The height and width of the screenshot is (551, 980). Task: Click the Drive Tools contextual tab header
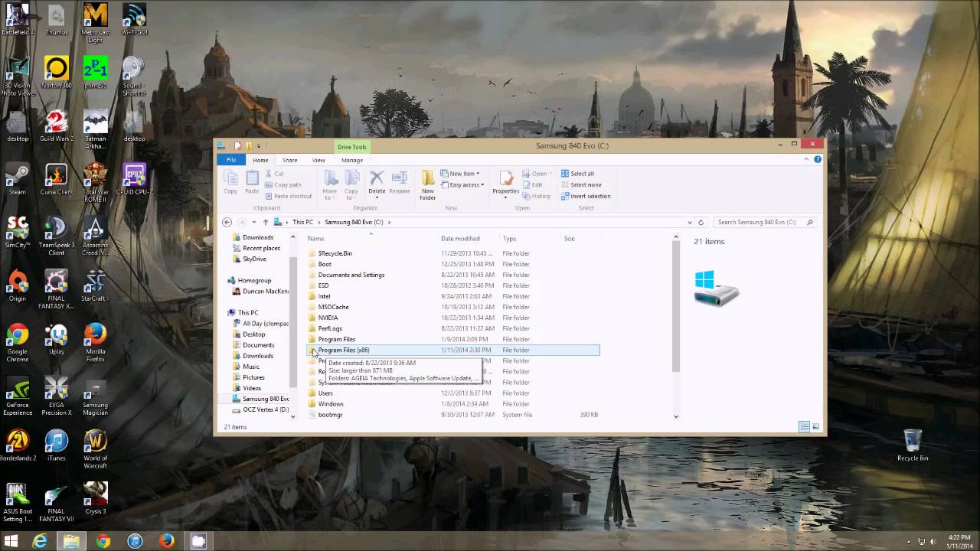point(351,147)
